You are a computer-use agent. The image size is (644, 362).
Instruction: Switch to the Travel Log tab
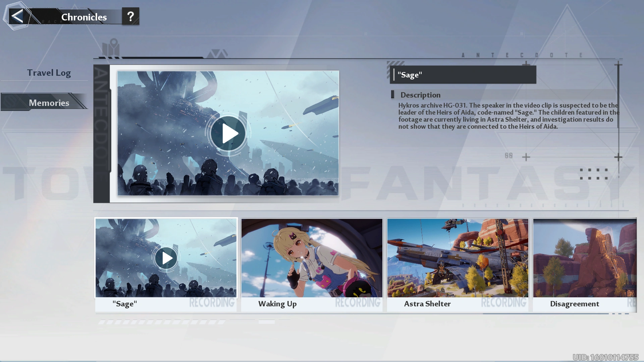point(49,73)
